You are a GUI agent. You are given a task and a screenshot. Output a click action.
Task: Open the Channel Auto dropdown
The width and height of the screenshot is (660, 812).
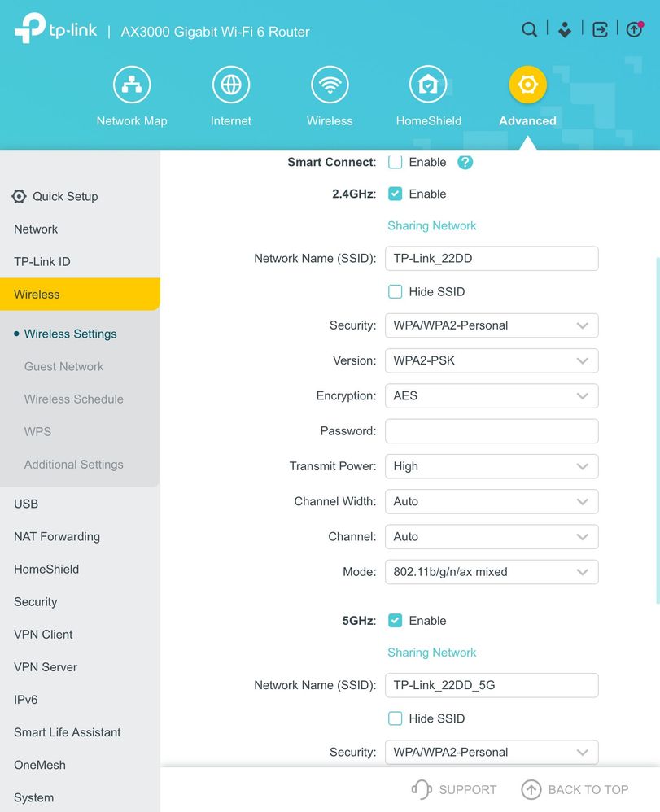pyautogui.click(x=492, y=536)
